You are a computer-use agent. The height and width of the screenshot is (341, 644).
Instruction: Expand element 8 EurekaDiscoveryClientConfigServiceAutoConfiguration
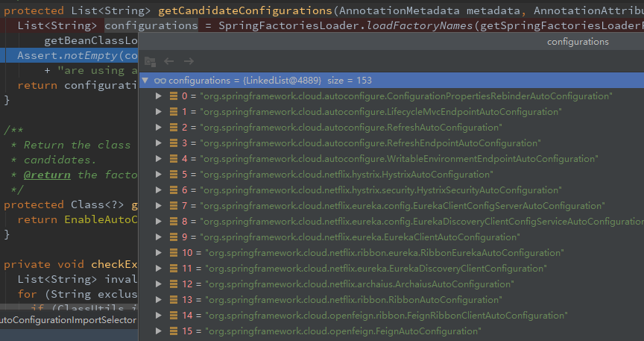158,221
